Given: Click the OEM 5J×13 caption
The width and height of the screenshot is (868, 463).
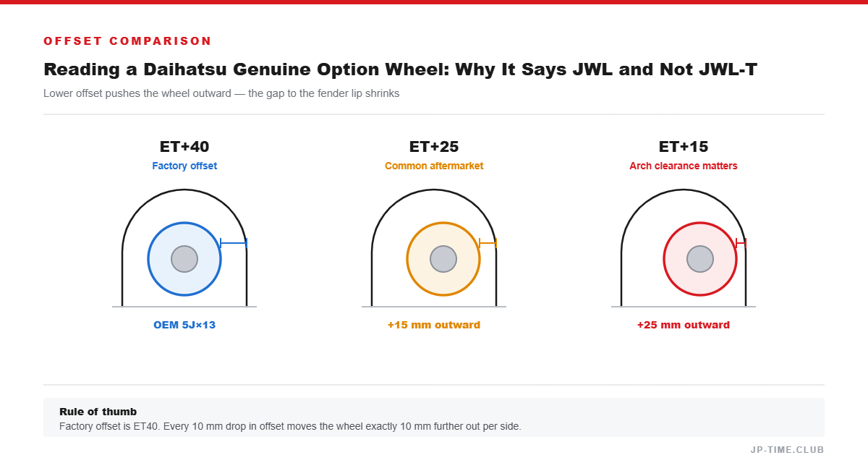Looking at the screenshot, I should click(184, 325).
